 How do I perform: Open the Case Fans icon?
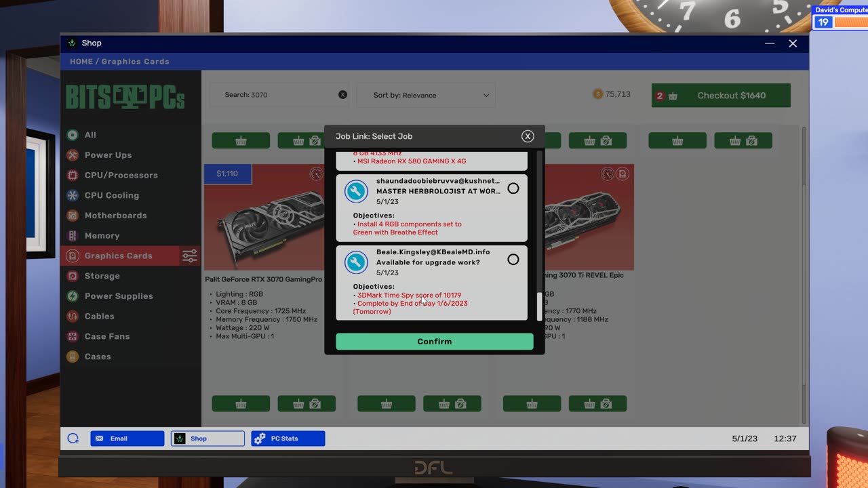tap(73, 336)
